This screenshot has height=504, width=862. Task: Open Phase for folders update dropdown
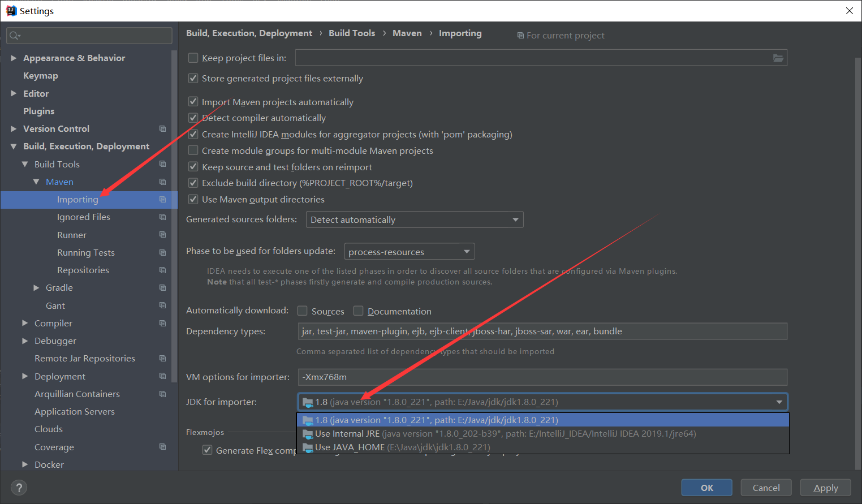[x=409, y=252]
